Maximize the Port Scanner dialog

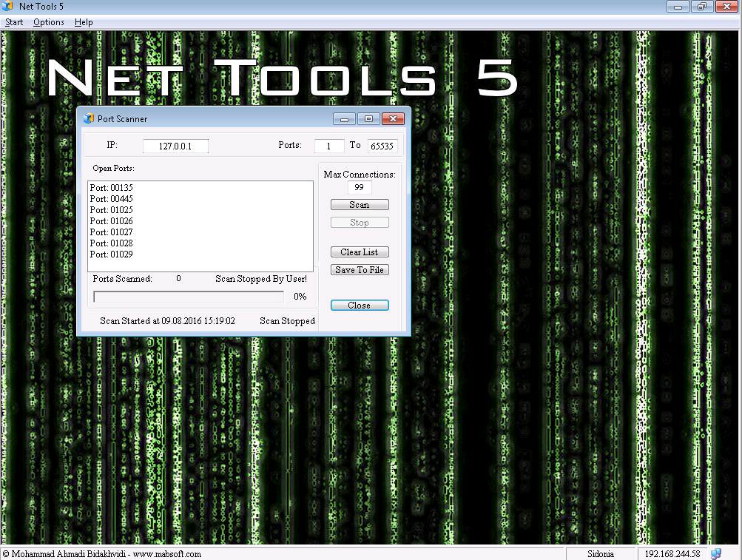tap(368, 118)
